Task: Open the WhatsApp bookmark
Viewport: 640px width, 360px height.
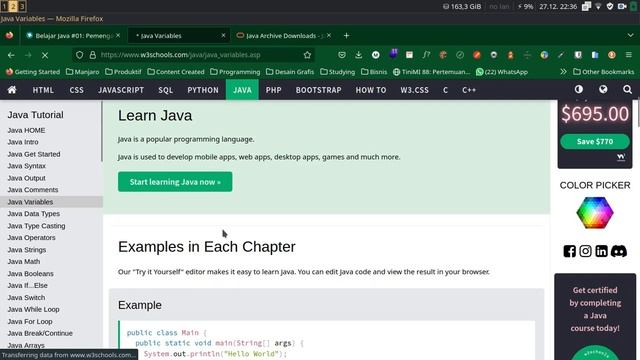Action: pyautogui.click(x=502, y=72)
